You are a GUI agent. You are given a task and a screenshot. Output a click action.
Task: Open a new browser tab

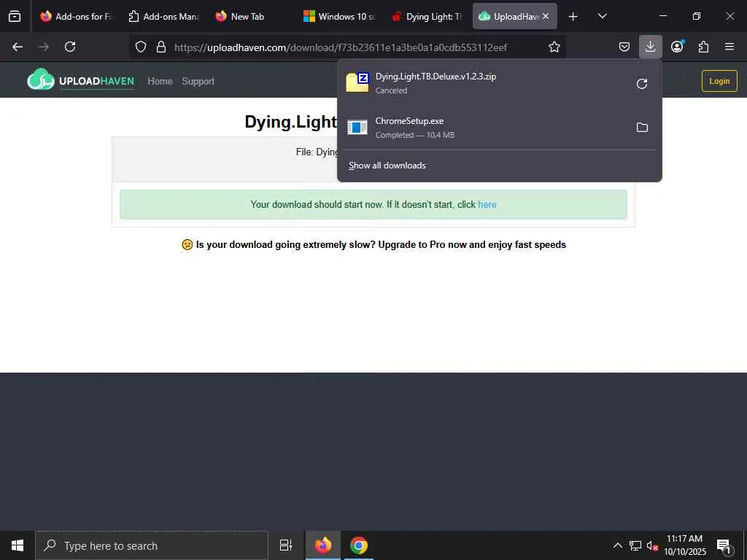coord(573,16)
